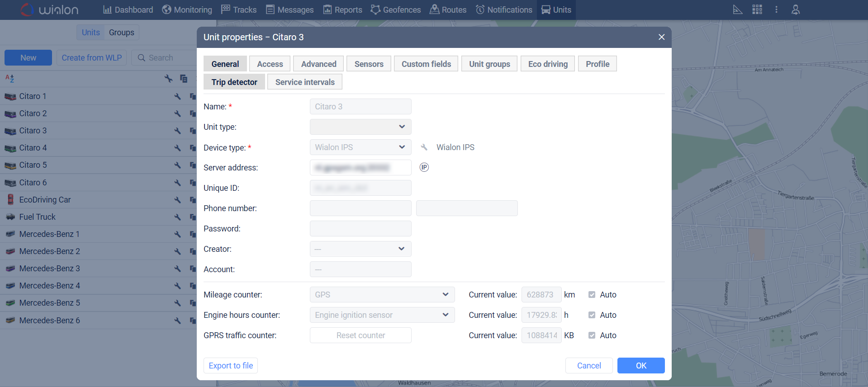Click the wrench icon next to Citaro 1
The height and width of the screenshot is (387, 868).
(x=177, y=96)
